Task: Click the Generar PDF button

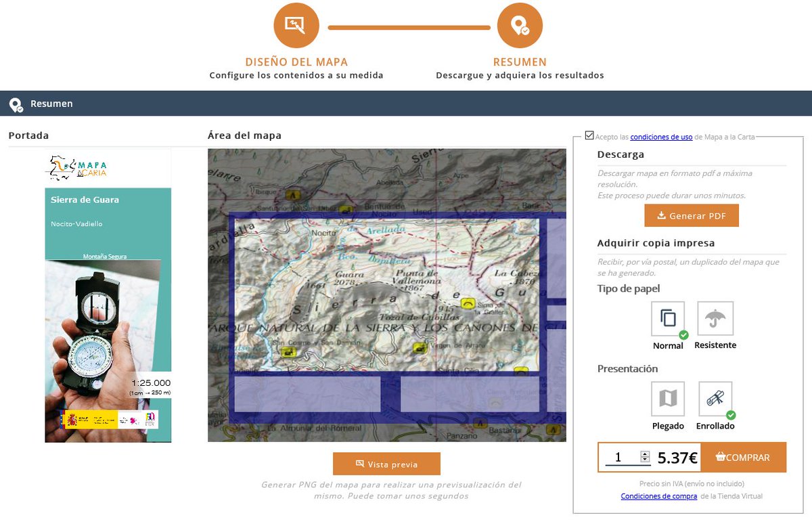Action: pos(692,216)
